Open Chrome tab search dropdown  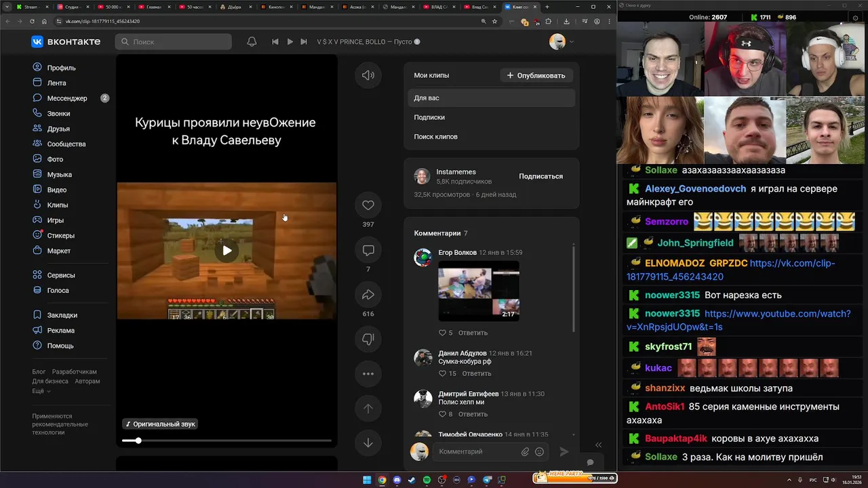6,7
